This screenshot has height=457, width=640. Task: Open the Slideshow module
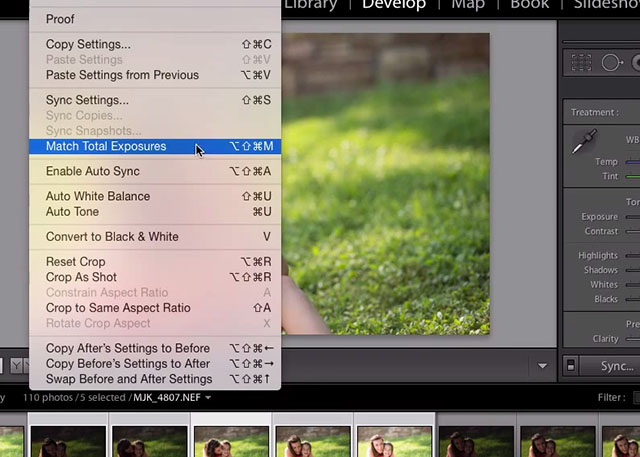607,5
